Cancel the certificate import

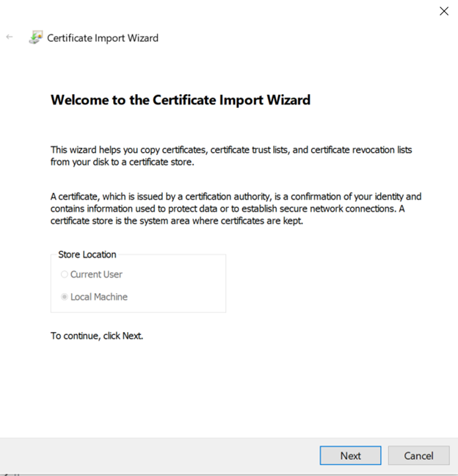coord(418,455)
